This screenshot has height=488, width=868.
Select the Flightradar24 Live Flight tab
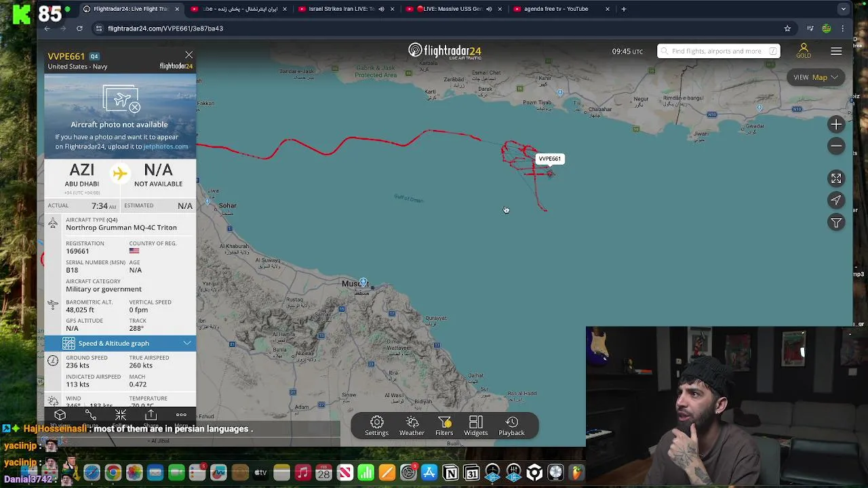(x=131, y=9)
